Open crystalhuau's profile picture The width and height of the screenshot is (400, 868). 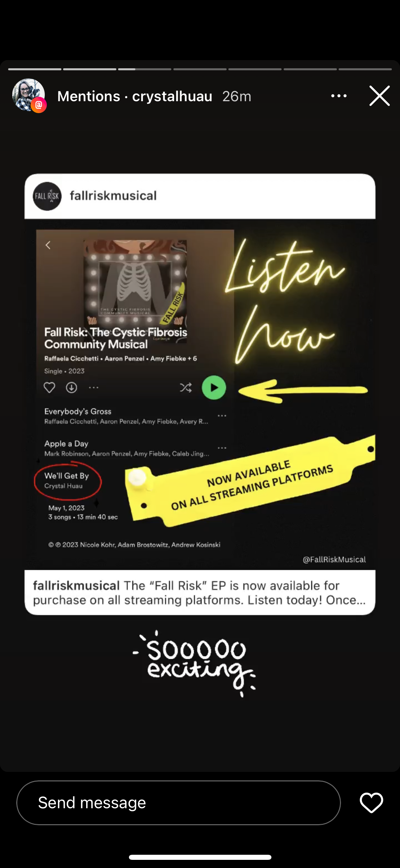point(29,95)
